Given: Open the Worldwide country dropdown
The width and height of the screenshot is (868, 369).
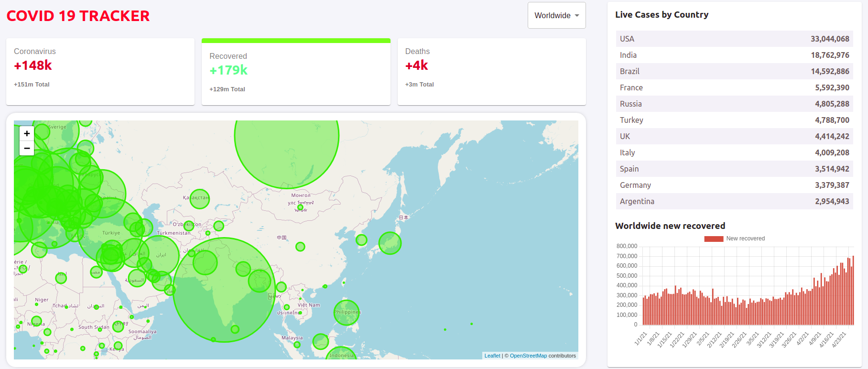Looking at the screenshot, I should coord(556,15).
